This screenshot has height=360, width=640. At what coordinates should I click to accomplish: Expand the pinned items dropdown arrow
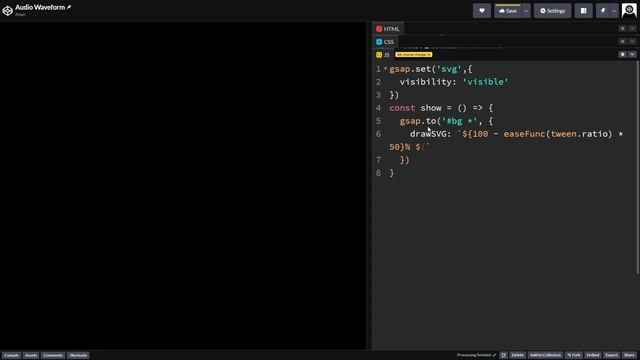click(614, 11)
